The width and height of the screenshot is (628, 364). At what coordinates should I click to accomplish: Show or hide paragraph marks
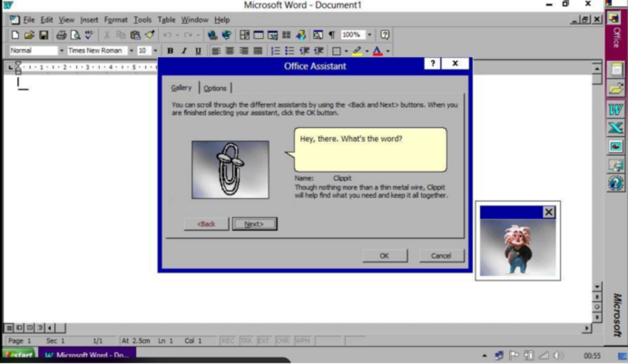point(332,35)
